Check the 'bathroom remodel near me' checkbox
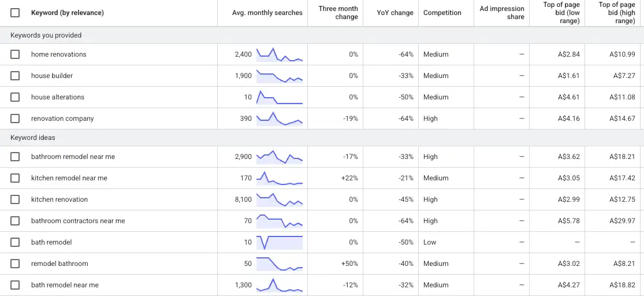Viewport: 644px width, 296px height. point(15,157)
